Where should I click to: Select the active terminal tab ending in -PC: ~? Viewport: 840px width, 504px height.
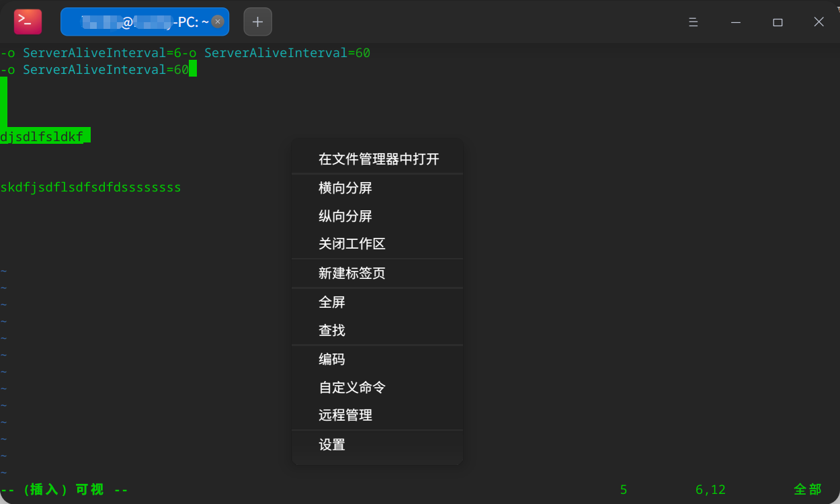tap(144, 22)
